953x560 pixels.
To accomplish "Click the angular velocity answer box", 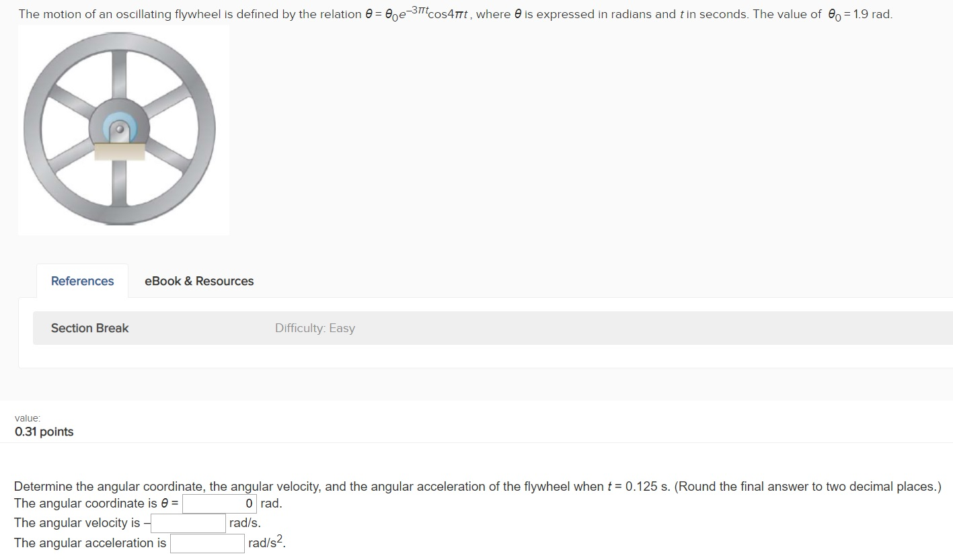I will tap(186, 522).
